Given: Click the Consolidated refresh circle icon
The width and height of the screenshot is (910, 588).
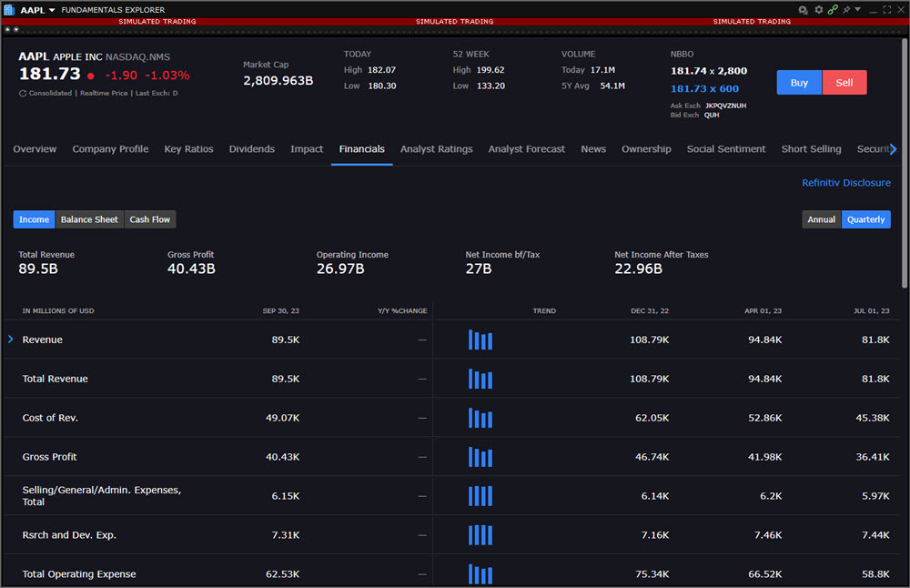Looking at the screenshot, I should tap(23, 93).
